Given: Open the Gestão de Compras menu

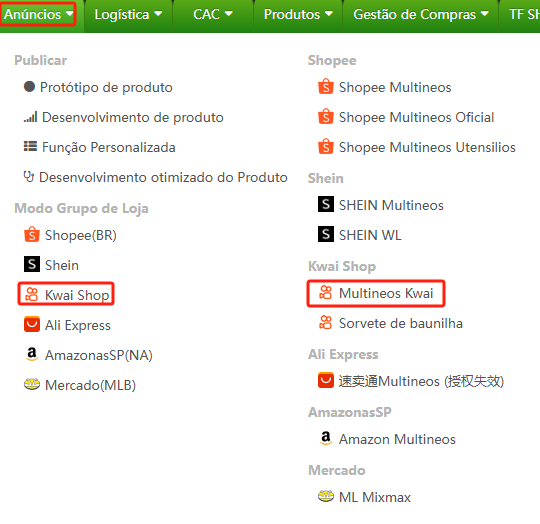Looking at the screenshot, I should coord(420,14).
